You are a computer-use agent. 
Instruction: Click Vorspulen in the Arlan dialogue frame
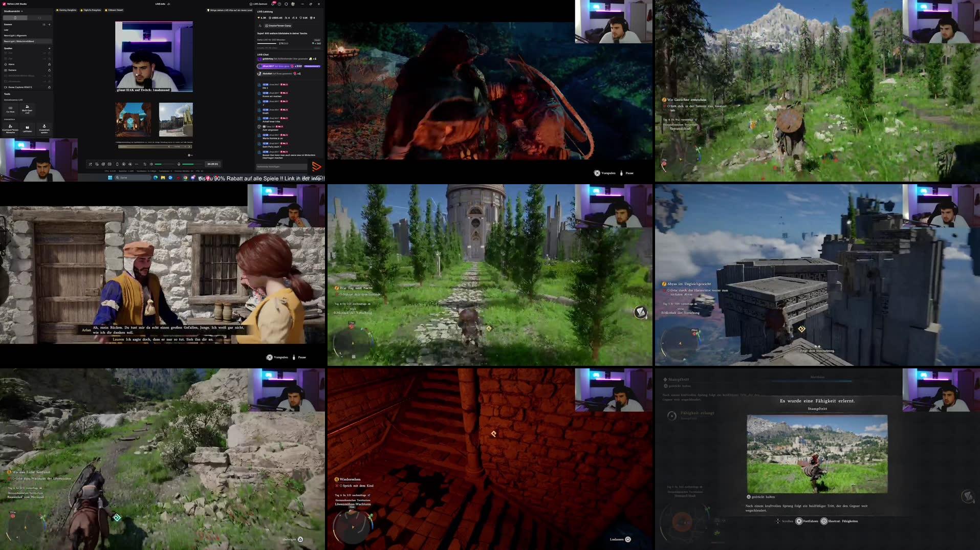pyautogui.click(x=277, y=357)
